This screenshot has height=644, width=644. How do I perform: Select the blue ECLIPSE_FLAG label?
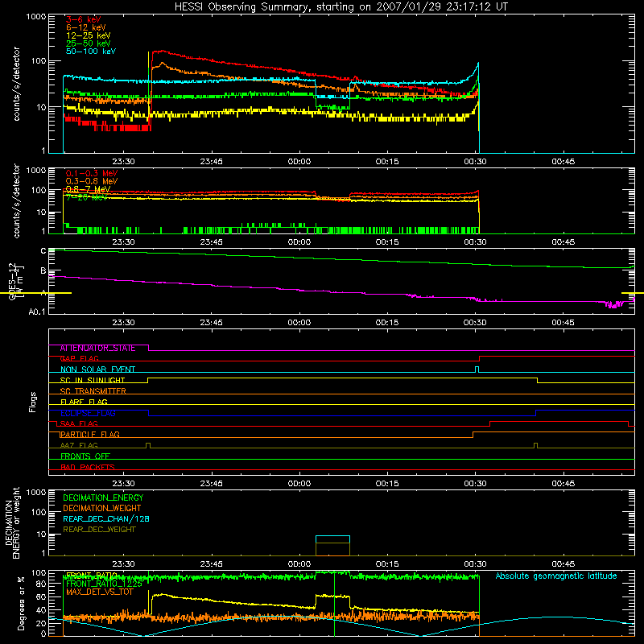pyautogui.click(x=88, y=413)
